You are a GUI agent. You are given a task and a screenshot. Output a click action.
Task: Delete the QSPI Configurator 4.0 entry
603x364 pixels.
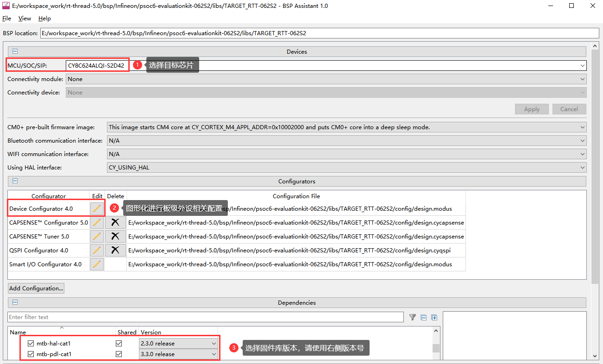[x=115, y=251]
